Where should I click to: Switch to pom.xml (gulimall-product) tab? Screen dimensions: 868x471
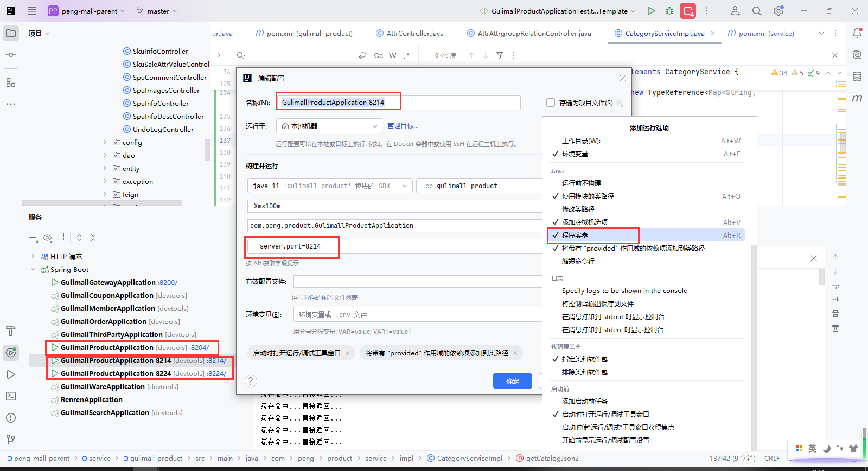[x=304, y=33]
